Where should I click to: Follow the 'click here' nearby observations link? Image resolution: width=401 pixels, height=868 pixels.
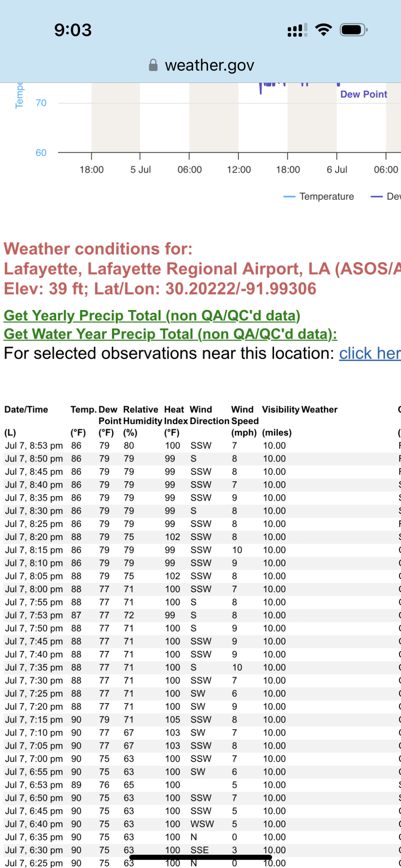(x=370, y=353)
